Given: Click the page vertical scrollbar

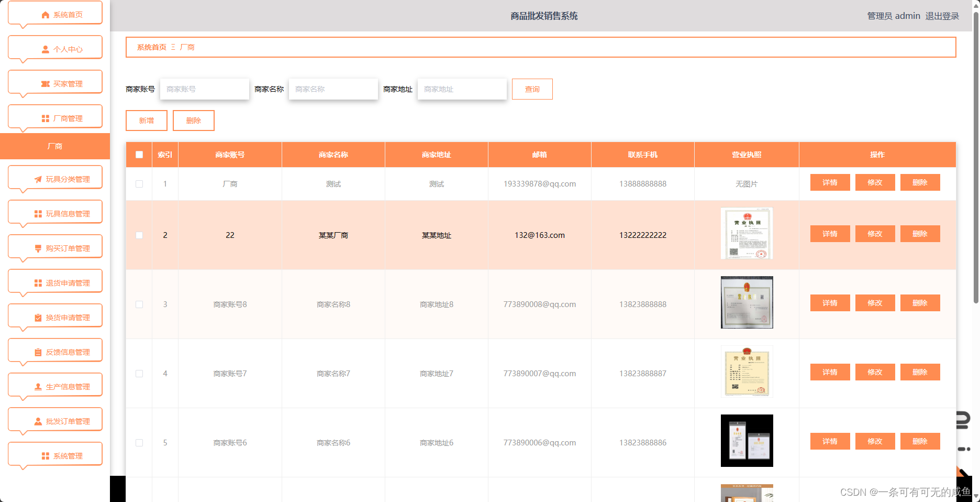Looking at the screenshot, I should tap(976, 157).
